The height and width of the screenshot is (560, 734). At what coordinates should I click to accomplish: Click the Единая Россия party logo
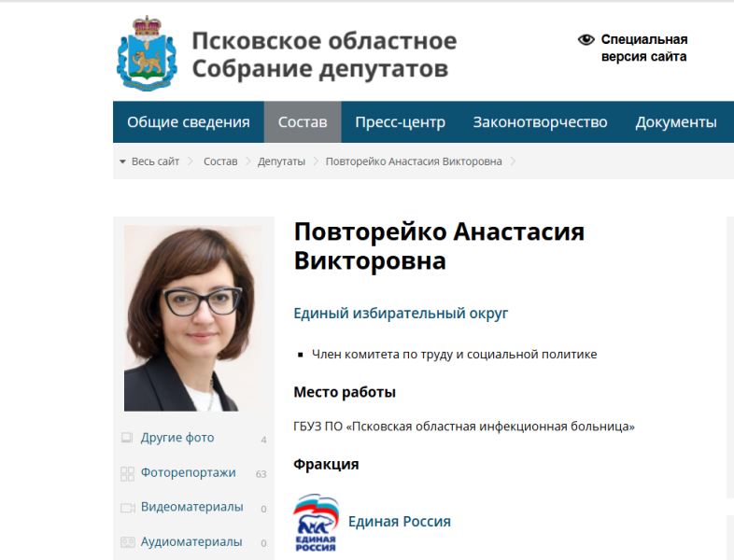(316, 523)
